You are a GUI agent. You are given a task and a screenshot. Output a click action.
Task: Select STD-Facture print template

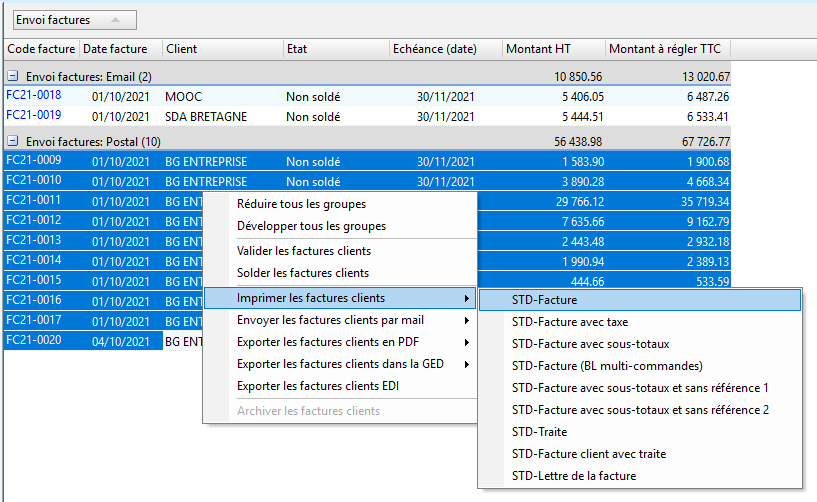544,299
